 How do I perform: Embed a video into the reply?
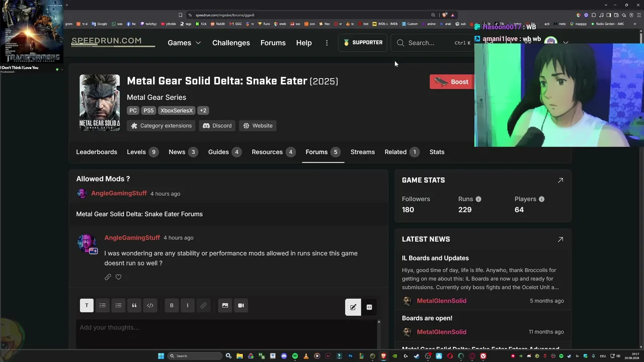coord(241,305)
